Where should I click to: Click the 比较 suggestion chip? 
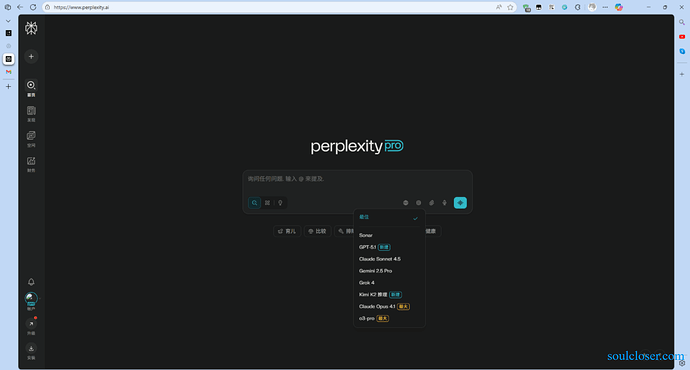(x=317, y=231)
